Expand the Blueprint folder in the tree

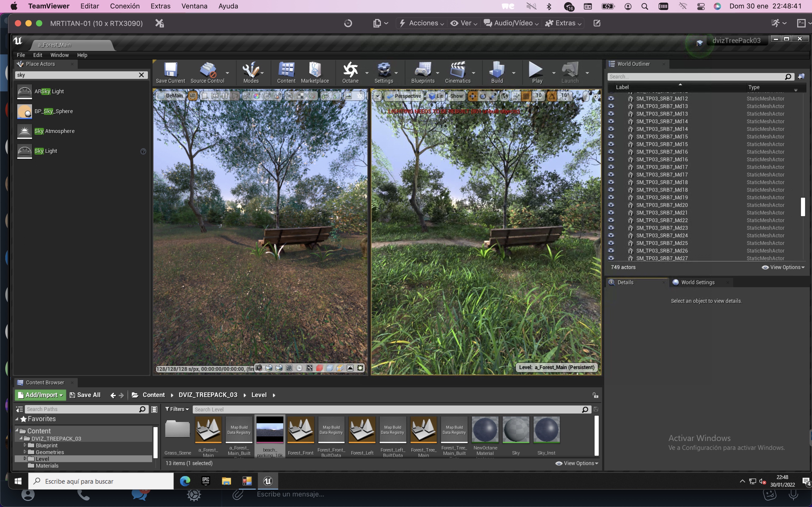click(x=25, y=445)
